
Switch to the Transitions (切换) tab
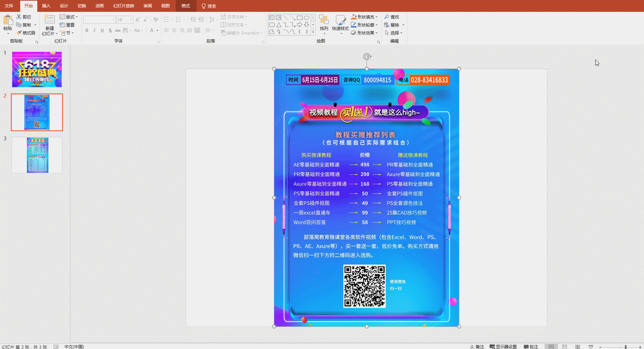coord(82,6)
